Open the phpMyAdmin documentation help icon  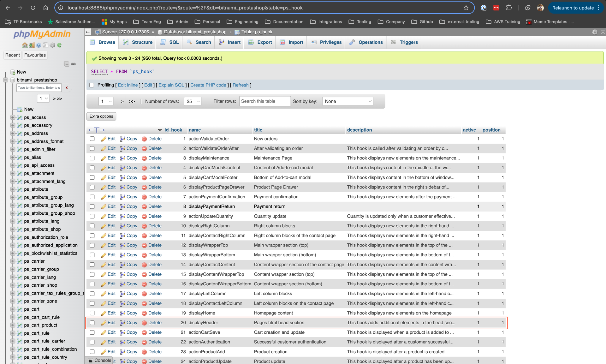pos(39,45)
